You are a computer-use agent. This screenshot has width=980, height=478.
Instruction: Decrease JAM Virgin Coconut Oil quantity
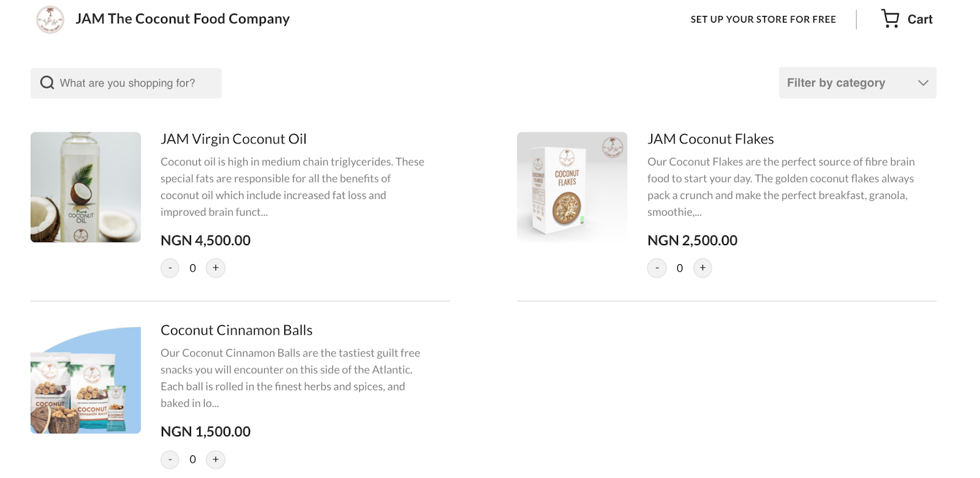(x=170, y=268)
